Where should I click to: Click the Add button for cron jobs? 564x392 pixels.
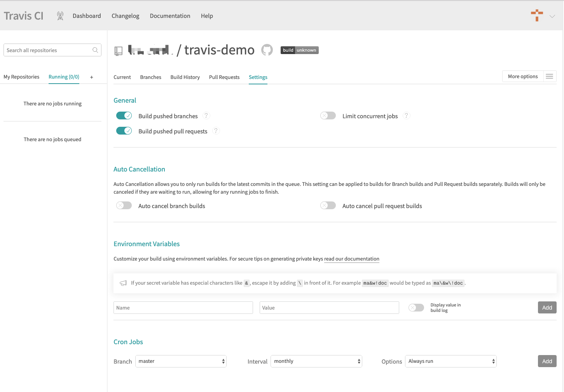point(547,361)
